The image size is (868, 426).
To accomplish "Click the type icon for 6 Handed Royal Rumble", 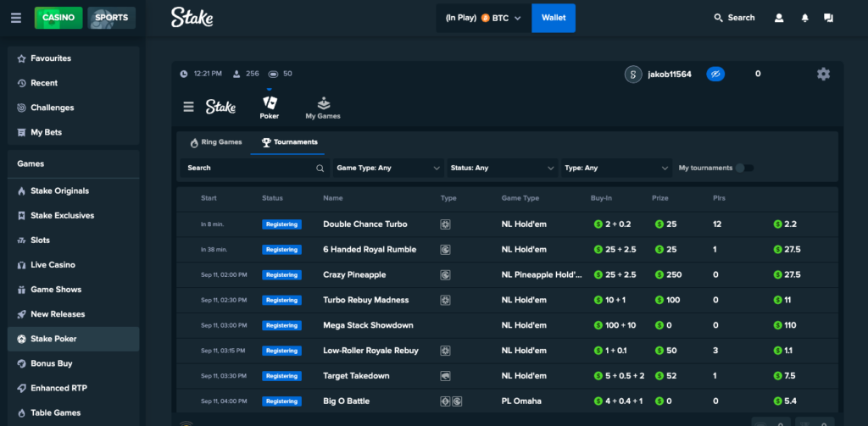I will click(445, 250).
